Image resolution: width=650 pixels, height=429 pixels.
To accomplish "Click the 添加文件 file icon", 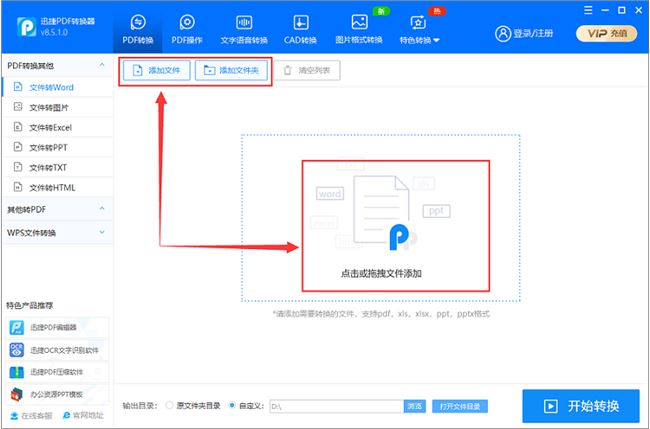I will coord(137,70).
